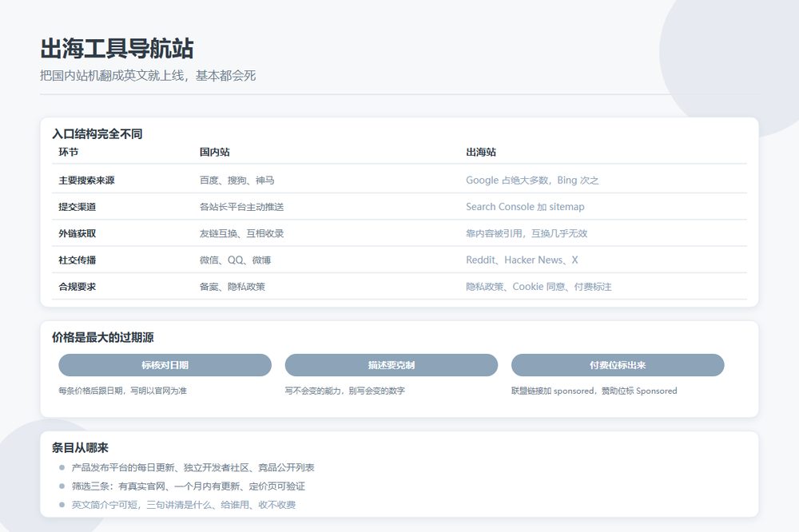Select the bullet starting with 英文简介宁可短

[184, 505]
